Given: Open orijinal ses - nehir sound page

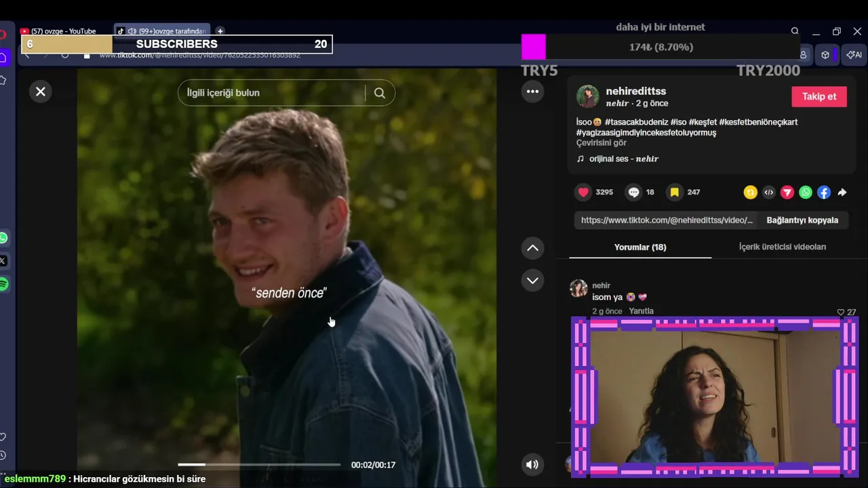Looking at the screenshot, I should click(624, 159).
